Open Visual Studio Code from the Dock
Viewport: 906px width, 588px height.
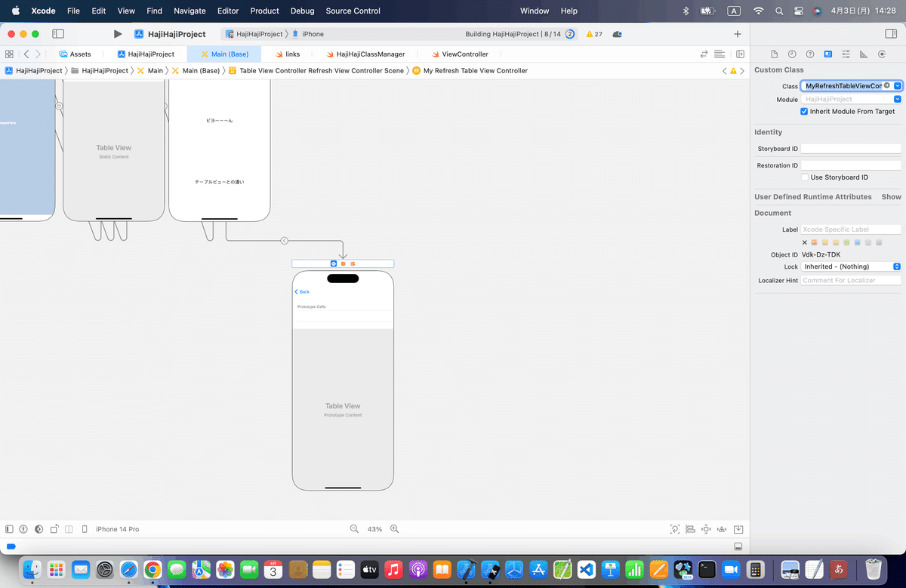586,569
